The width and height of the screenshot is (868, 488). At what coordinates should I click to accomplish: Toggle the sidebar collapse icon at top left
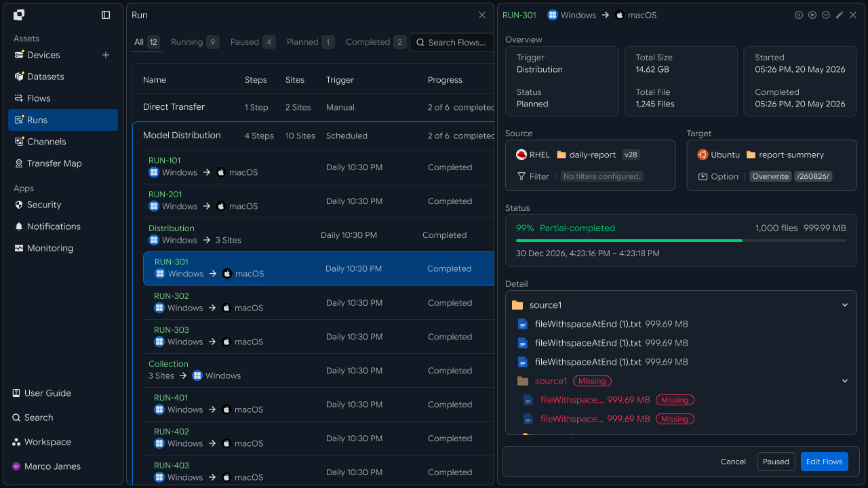106,15
